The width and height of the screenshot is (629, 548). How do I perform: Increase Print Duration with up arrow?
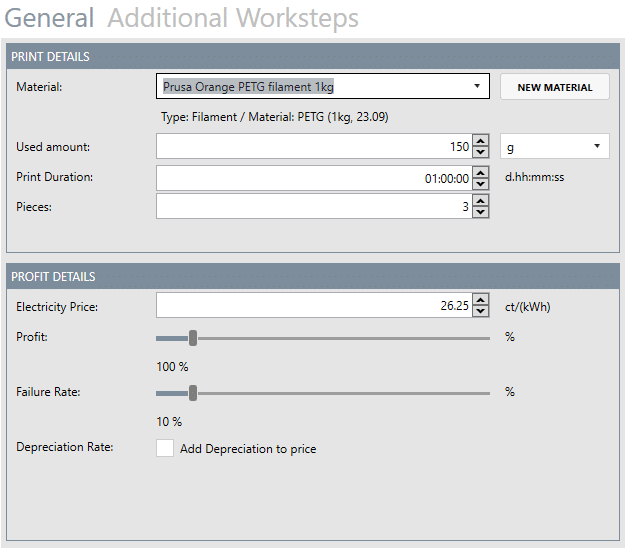pos(481,173)
